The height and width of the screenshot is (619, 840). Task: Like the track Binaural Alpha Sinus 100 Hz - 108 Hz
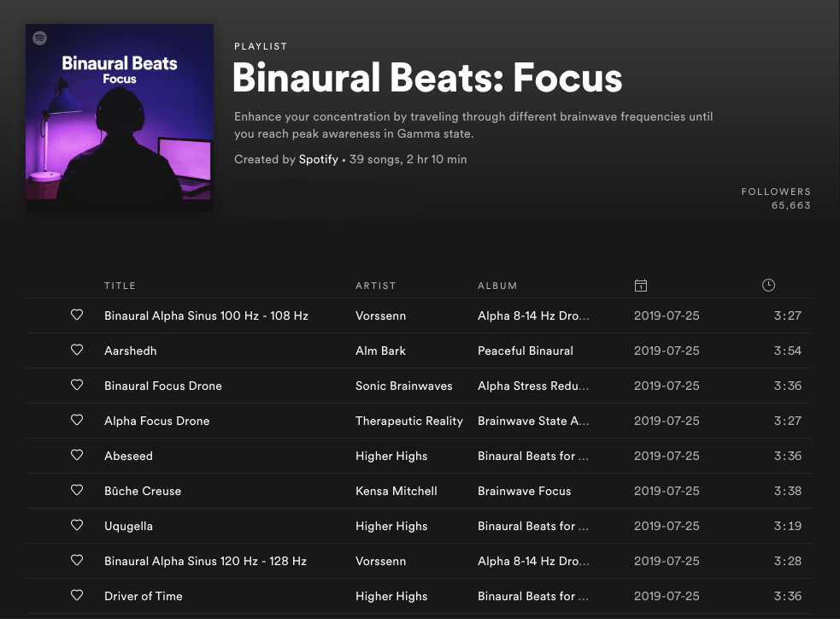coord(77,315)
